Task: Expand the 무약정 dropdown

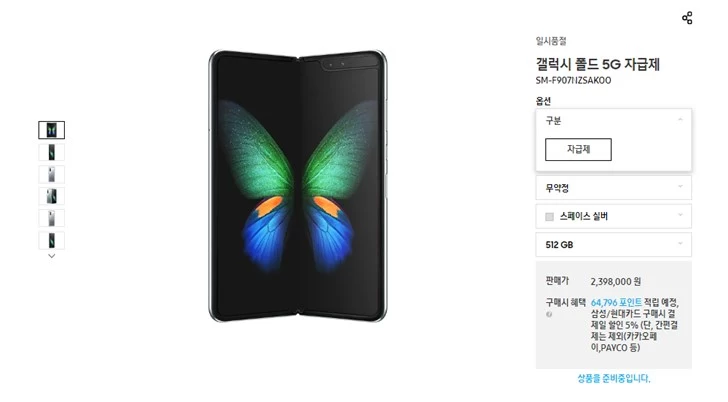Action: [x=613, y=188]
